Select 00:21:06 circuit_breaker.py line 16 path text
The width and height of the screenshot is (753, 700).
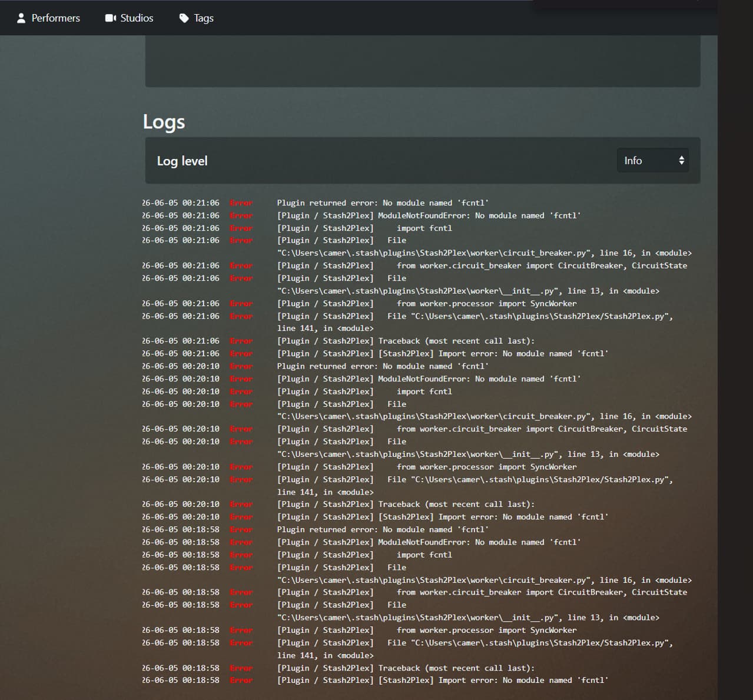tap(485, 253)
